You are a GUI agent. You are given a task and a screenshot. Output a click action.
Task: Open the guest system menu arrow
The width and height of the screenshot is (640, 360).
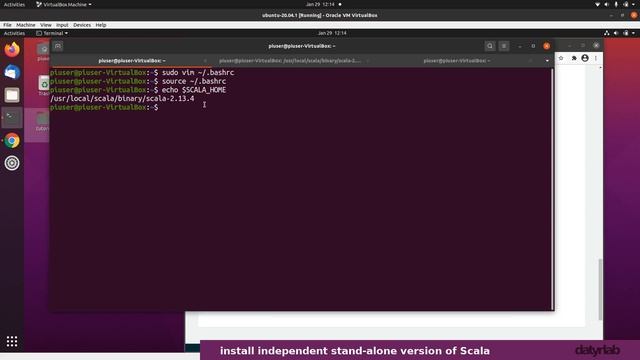click(633, 33)
